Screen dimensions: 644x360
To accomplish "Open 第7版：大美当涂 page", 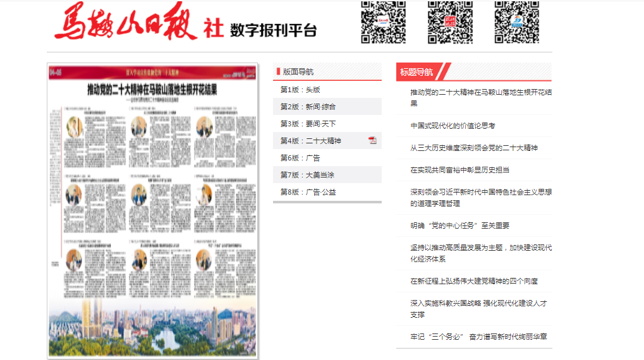I will click(x=307, y=175).
